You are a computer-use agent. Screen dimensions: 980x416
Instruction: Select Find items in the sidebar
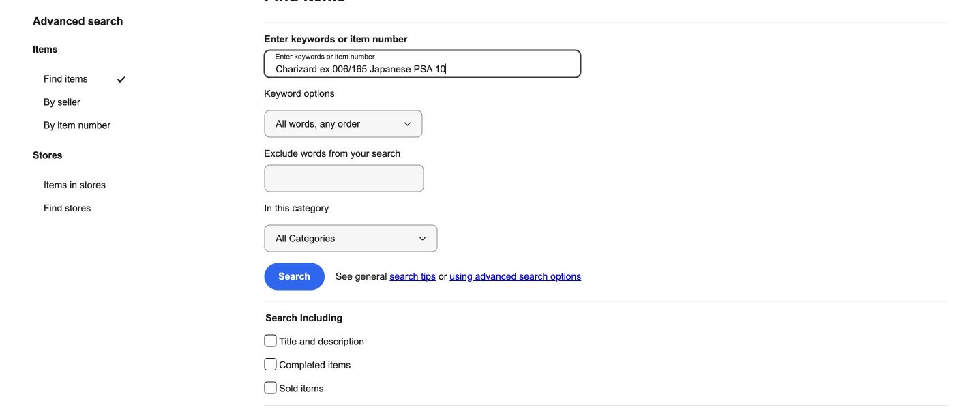[x=65, y=79]
